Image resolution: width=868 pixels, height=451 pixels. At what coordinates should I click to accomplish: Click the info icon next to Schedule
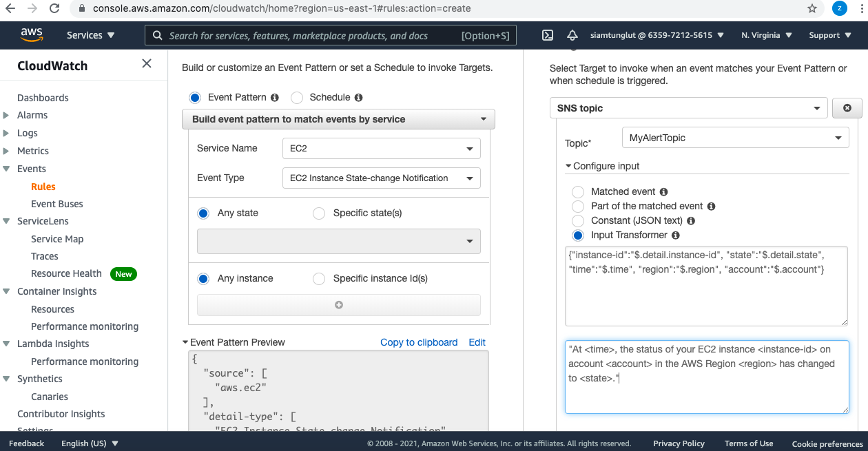point(358,98)
